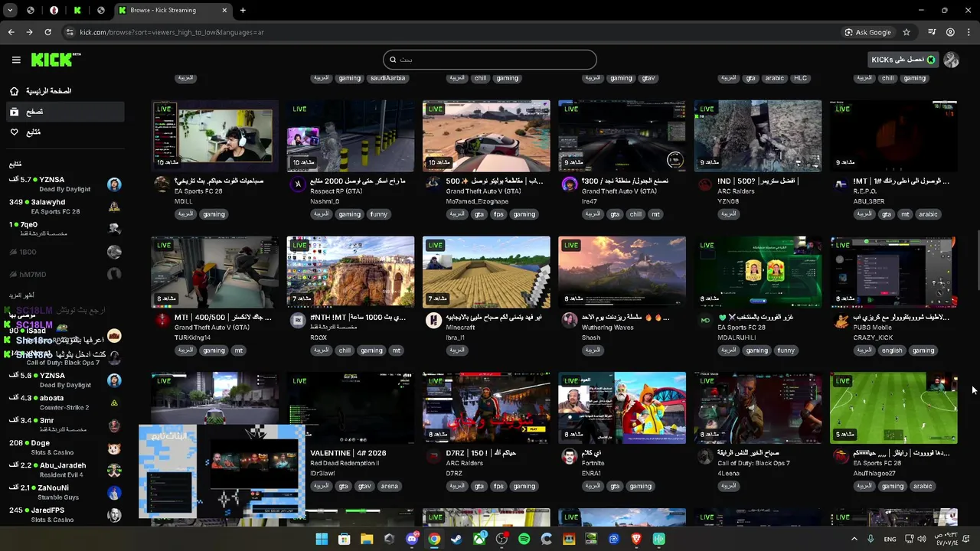
Task: Click the Ire47 channel avatar
Action: click(x=569, y=184)
